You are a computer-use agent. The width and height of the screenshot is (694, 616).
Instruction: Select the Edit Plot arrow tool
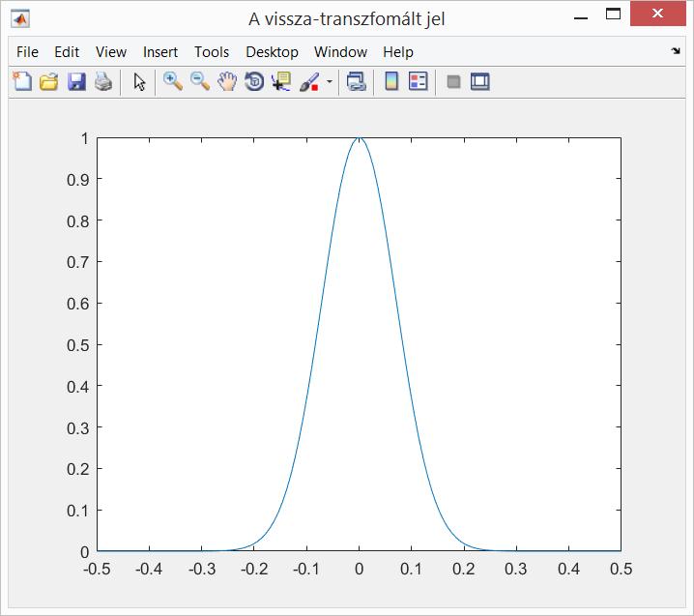[x=139, y=82]
